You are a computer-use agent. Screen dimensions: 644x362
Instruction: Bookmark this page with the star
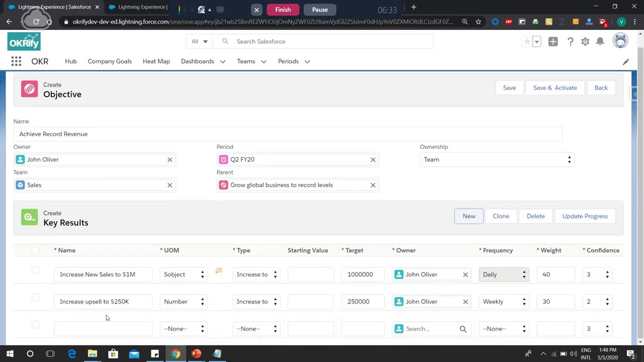(478, 22)
